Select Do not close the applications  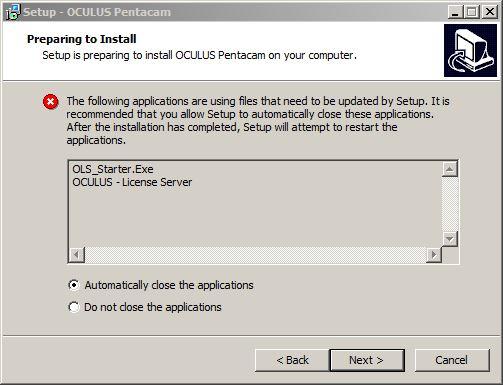(x=145, y=307)
